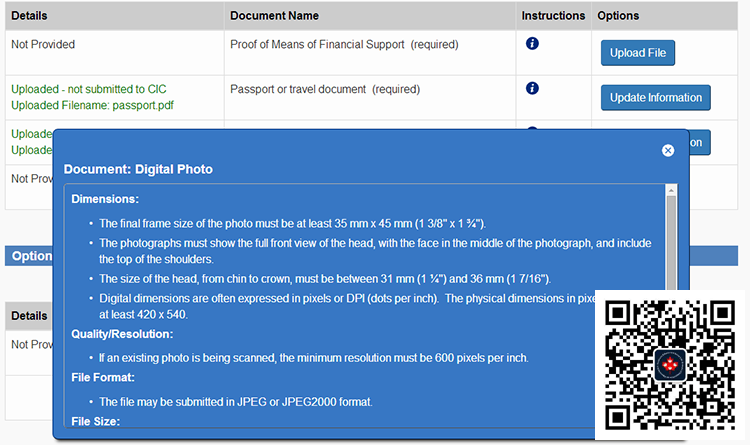
Task: Click the Quality/Resolution heading in the popup
Action: click(122, 334)
